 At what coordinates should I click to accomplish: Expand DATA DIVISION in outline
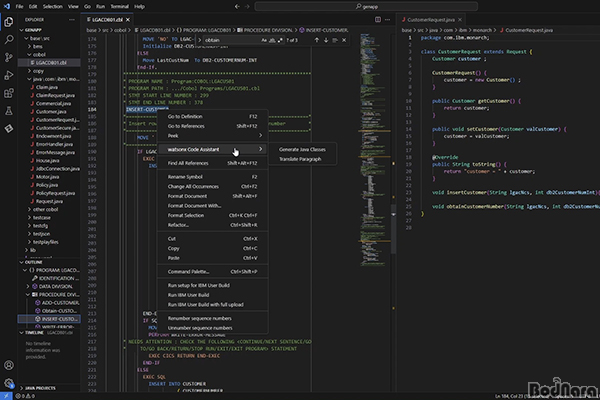point(28,286)
